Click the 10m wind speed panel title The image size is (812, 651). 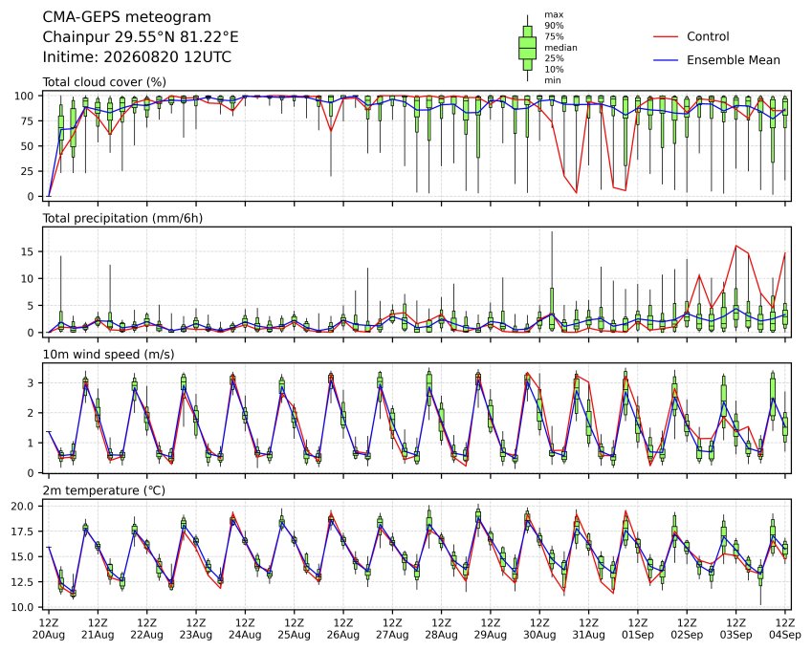(108, 355)
